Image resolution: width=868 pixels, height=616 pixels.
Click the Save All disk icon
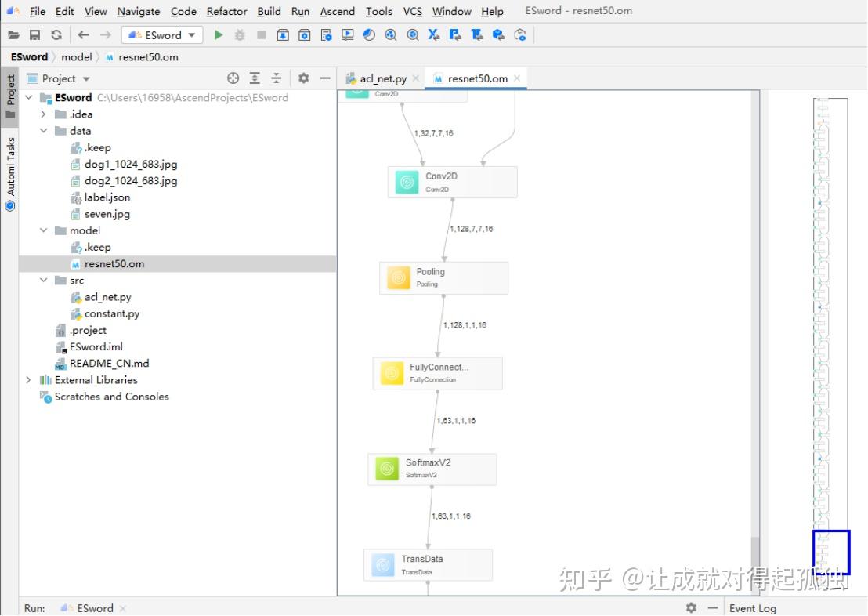point(34,34)
